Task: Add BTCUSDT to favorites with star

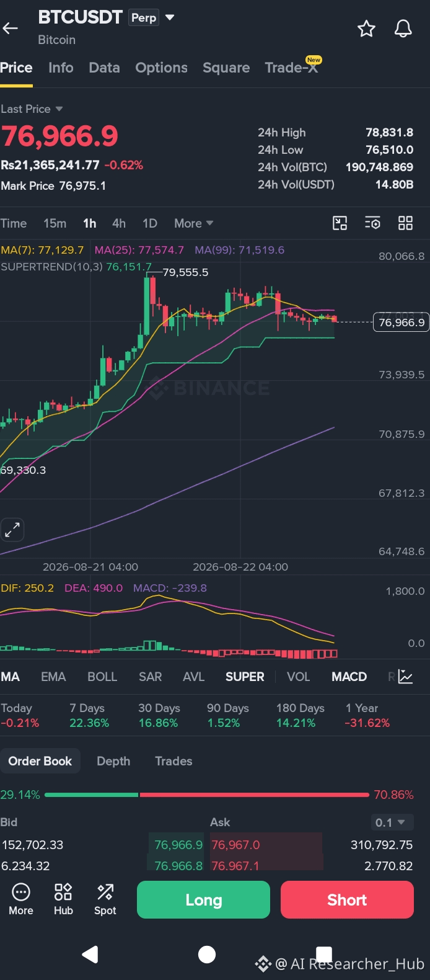Action: point(366,29)
